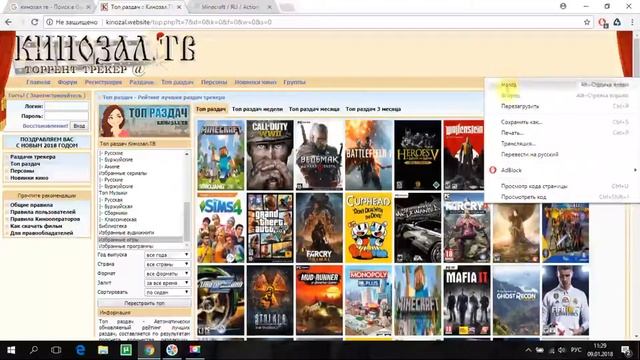Choose 'Просмотреть код' in the context menu
Image resolution: width=640 pixels, height=360 pixels.
click(x=562, y=197)
